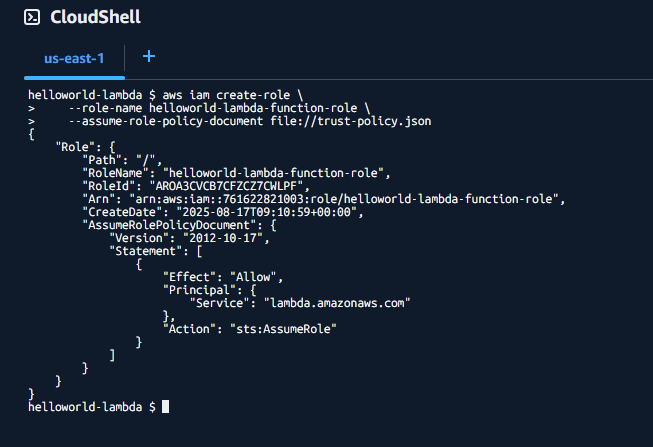The image size is (653, 447).
Task: Click the "Role" key in the JSON output
Action: [75, 147]
